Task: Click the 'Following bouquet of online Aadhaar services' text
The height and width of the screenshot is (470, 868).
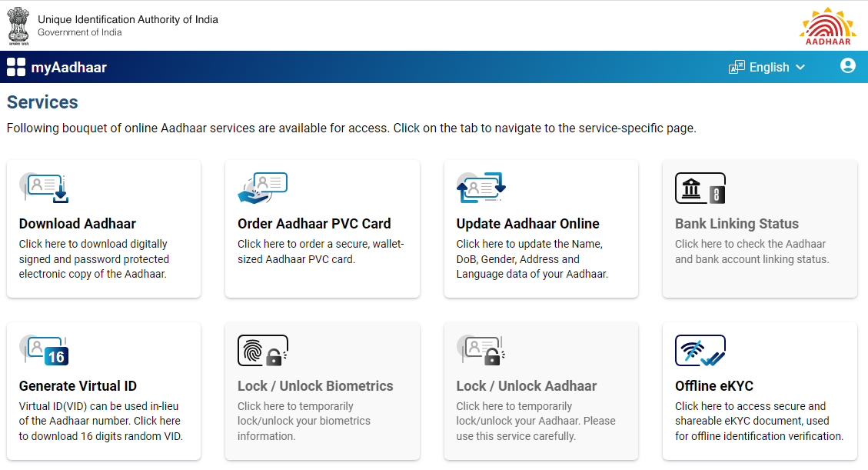Action: click(351, 128)
